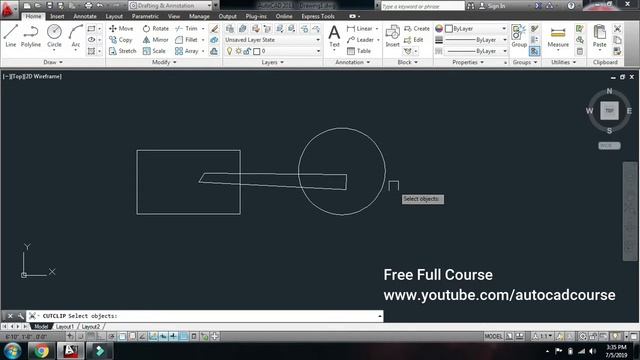This screenshot has width=640, height=360.
Task: Click the Leader annotation tool
Action: click(360, 40)
